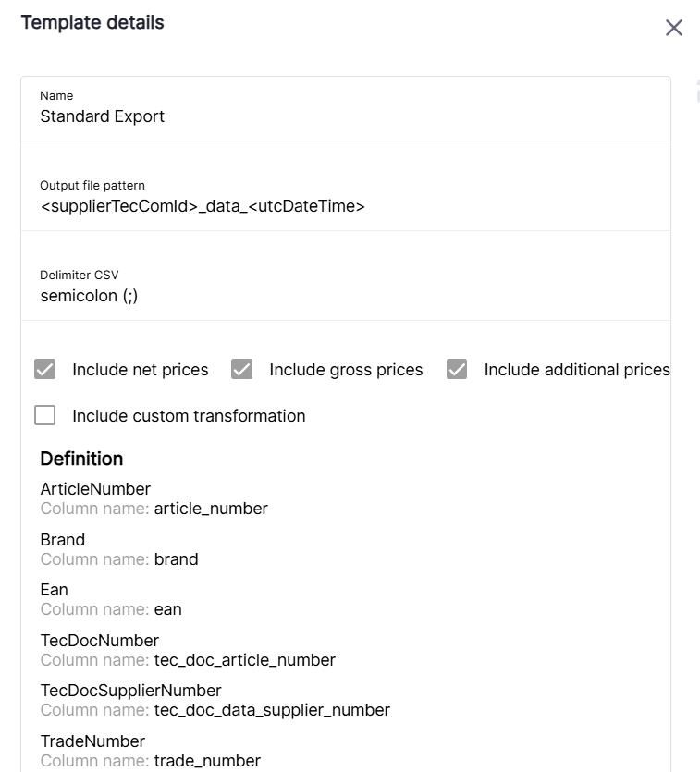
Task: Click the Template details title
Action: click(92, 23)
